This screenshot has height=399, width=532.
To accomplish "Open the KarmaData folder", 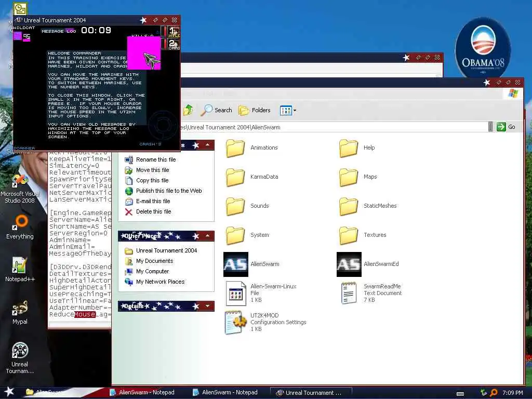I will 235,177.
